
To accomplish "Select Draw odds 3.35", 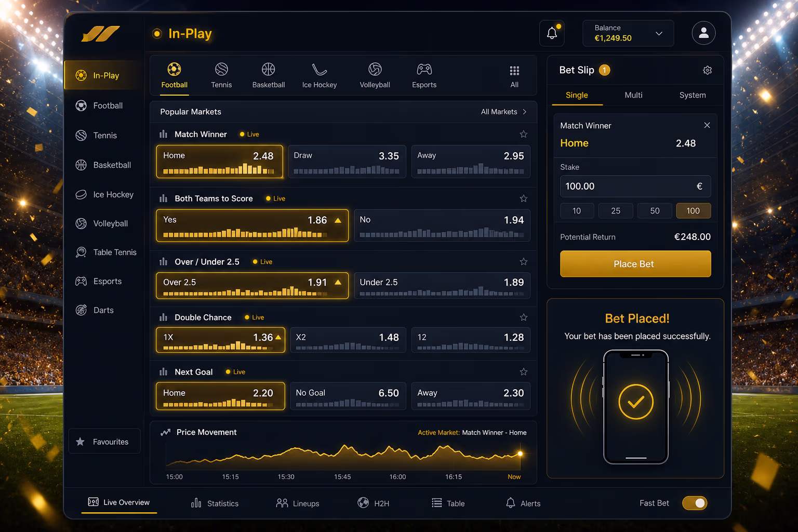I will tap(347, 162).
